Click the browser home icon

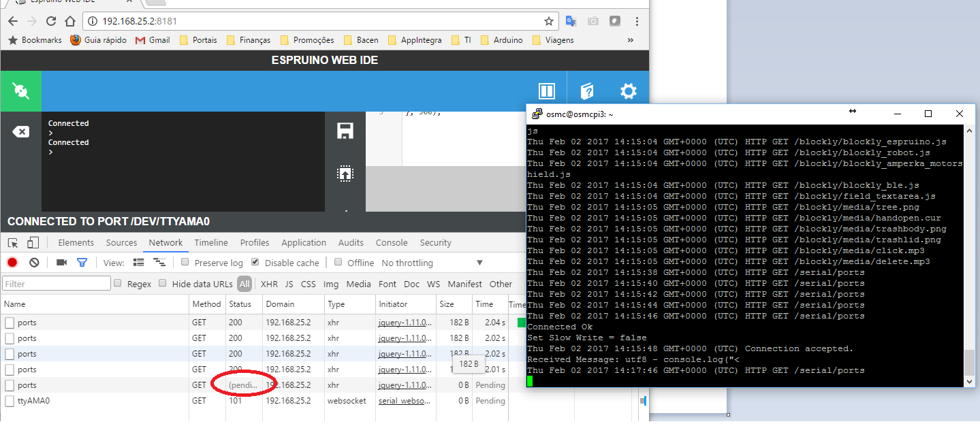69,21
